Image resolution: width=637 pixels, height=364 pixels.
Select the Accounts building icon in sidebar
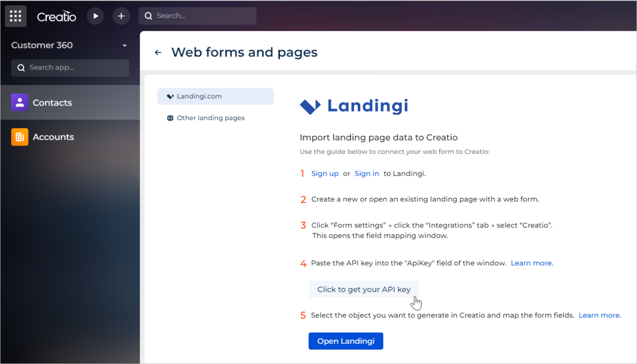19,136
